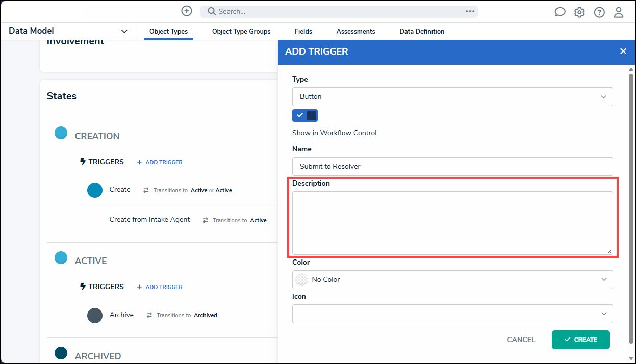Click the Archive trigger dark circle icon
This screenshot has width=636, height=364.
tap(95, 316)
